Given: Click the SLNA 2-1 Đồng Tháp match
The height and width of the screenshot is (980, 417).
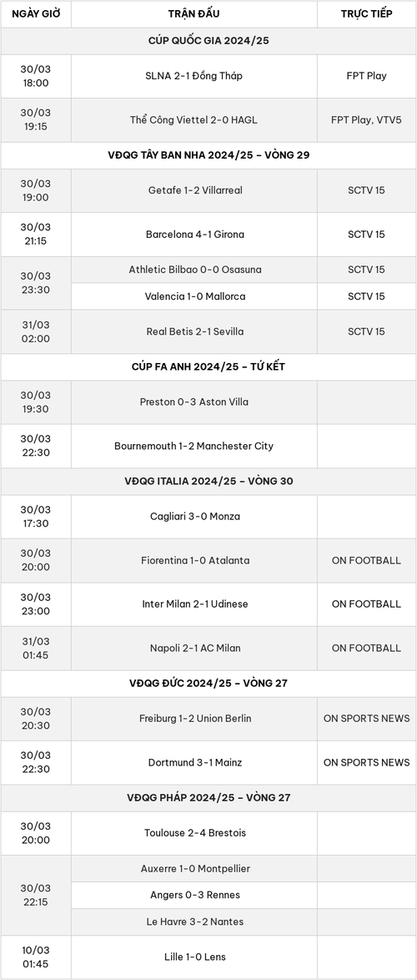Looking at the screenshot, I should (194, 76).
